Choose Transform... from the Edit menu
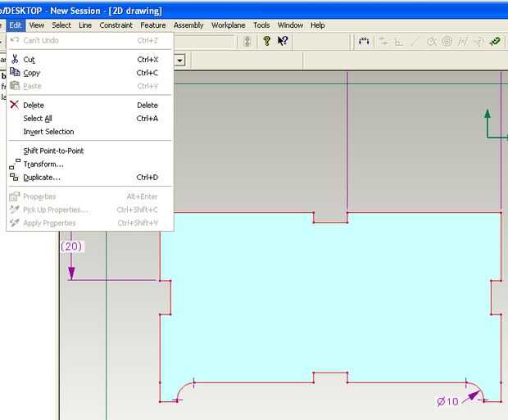Image resolution: width=508 pixels, height=420 pixels. (90, 165)
